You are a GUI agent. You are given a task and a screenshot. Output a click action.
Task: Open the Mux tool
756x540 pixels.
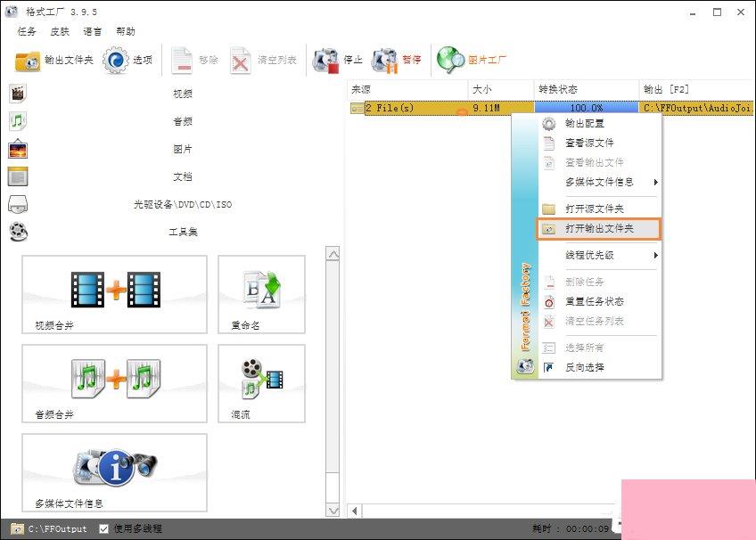click(x=261, y=383)
